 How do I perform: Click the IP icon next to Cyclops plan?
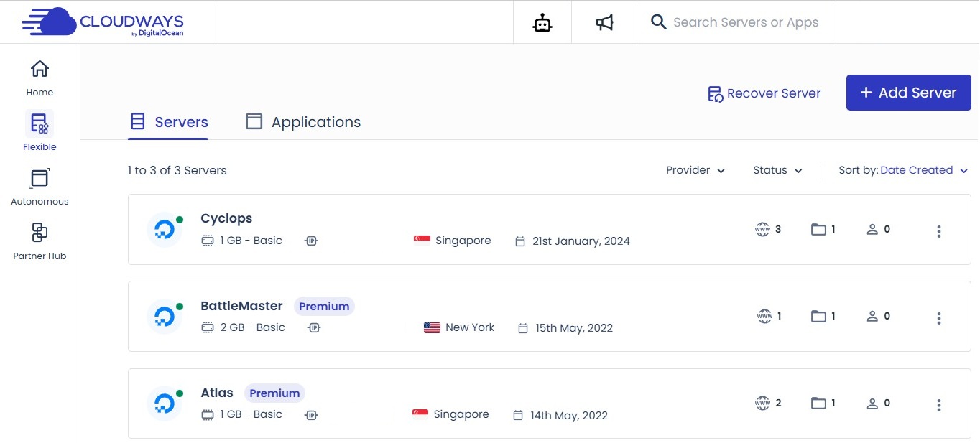click(311, 241)
